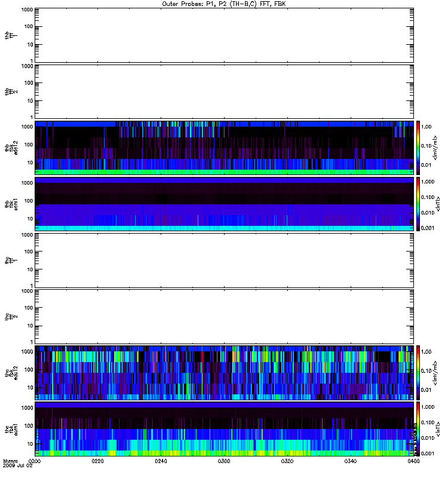Click the "thc fbk scm1" panel axis label
The image size is (448, 478).
pos(11,429)
